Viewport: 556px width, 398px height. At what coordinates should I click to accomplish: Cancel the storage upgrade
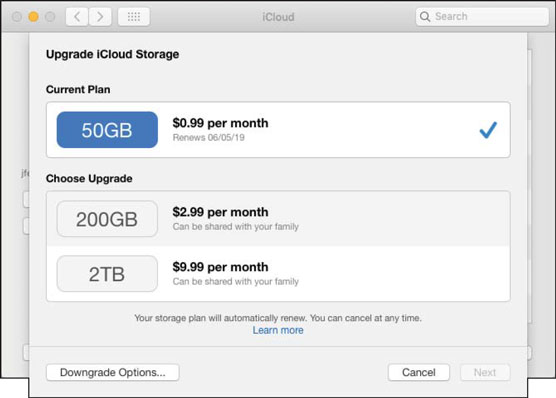point(419,372)
